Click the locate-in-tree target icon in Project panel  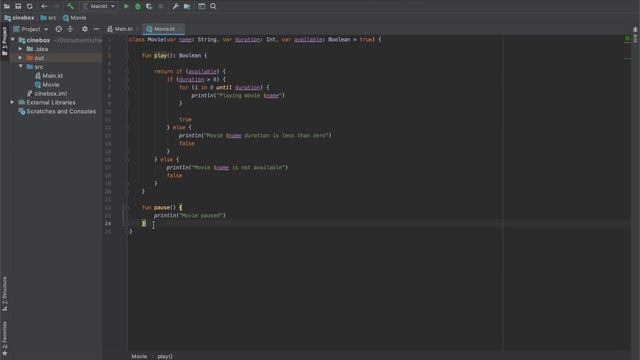click(58, 29)
